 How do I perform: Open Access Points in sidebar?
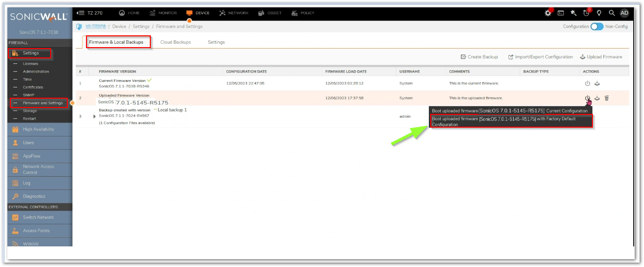(36, 231)
